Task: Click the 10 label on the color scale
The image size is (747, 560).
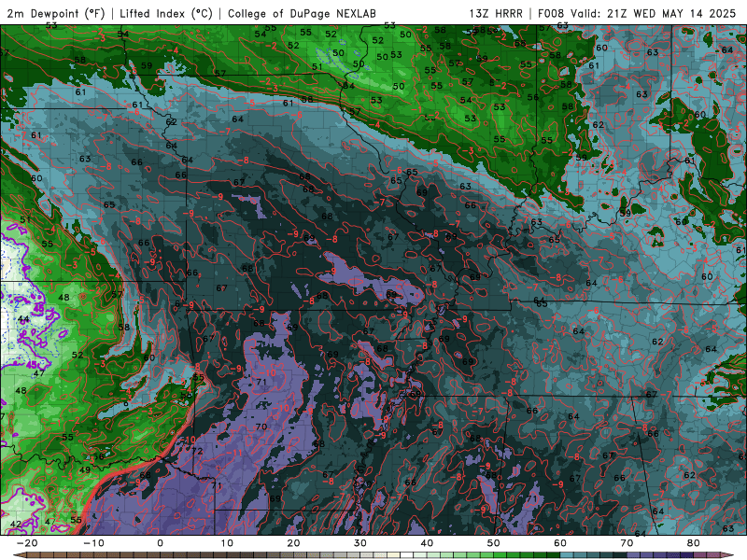Action: click(x=227, y=543)
